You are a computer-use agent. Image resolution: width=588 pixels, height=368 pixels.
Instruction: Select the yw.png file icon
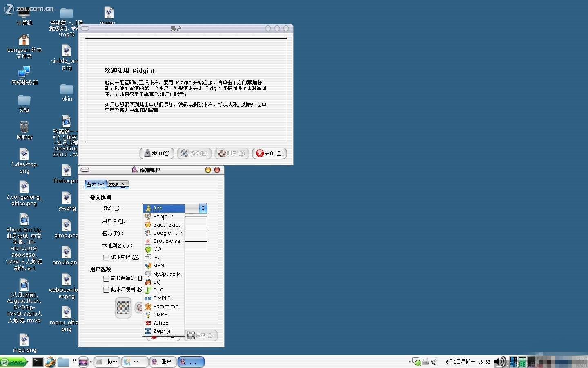pyautogui.click(x=67, y=202)
